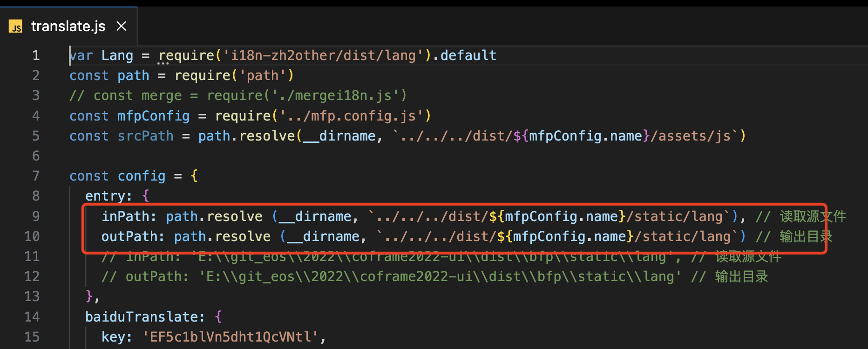Click the 'EF5c1blVn5dht1QcVNtl' key string
868x349 pixels.
pos(230,337)
